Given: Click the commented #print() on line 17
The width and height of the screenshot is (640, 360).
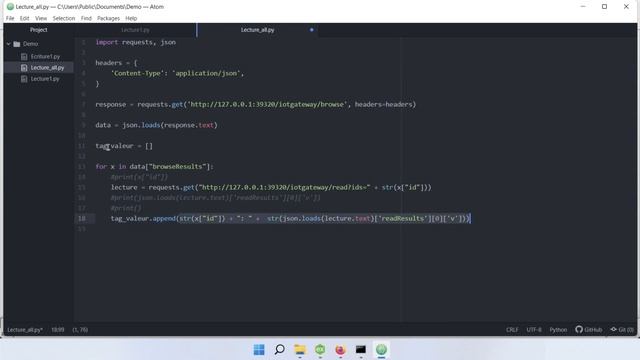Looking at the screenshot, I should click(126, 208).
